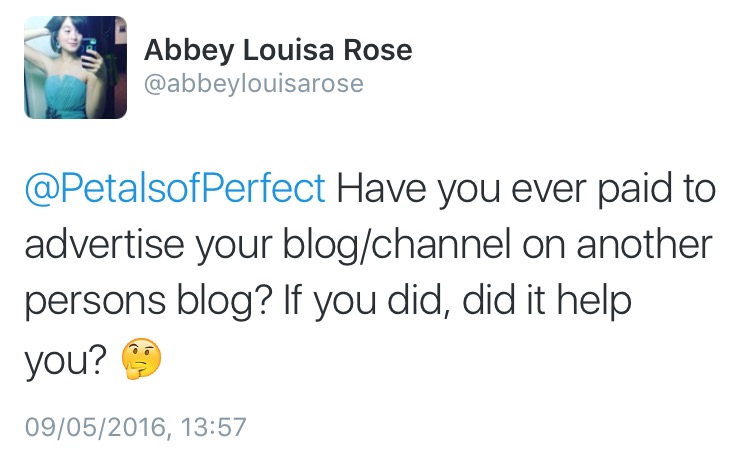750x454 pixels.
Task: Select the word "Have" after the mention
Action: [x=381, y=188]
